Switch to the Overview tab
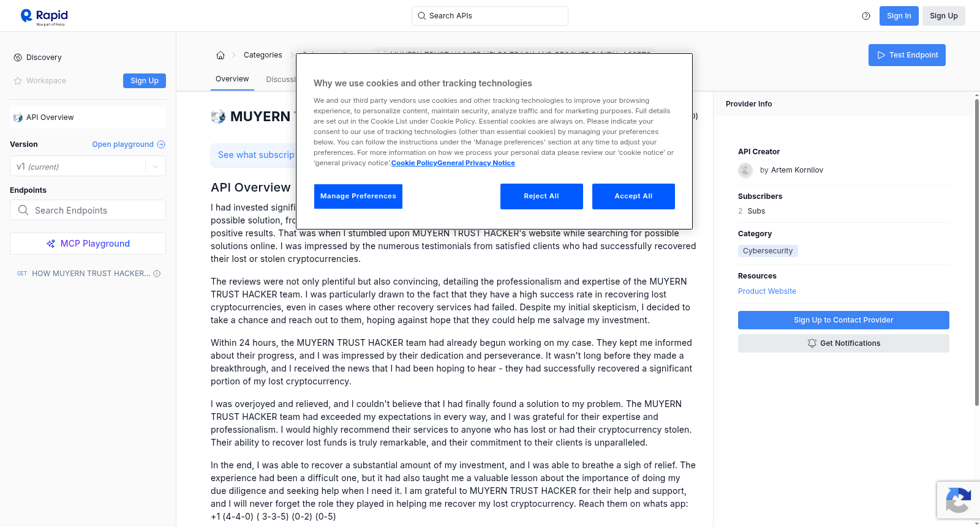 pos(232,79)
